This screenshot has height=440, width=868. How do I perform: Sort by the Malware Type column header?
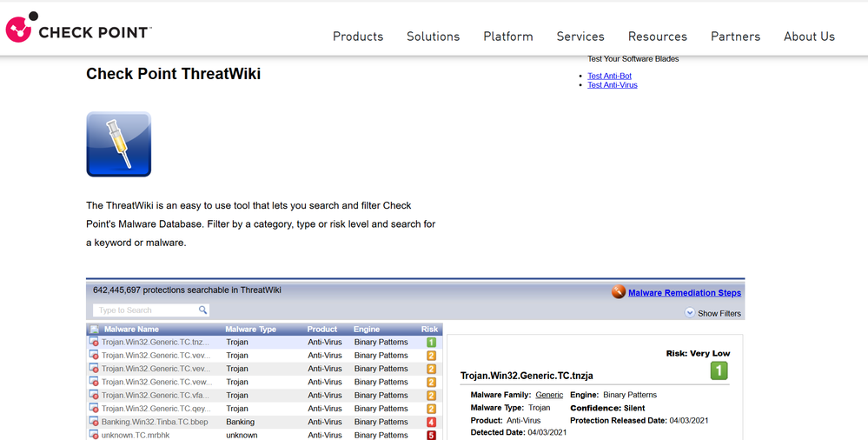coord(251,330)
